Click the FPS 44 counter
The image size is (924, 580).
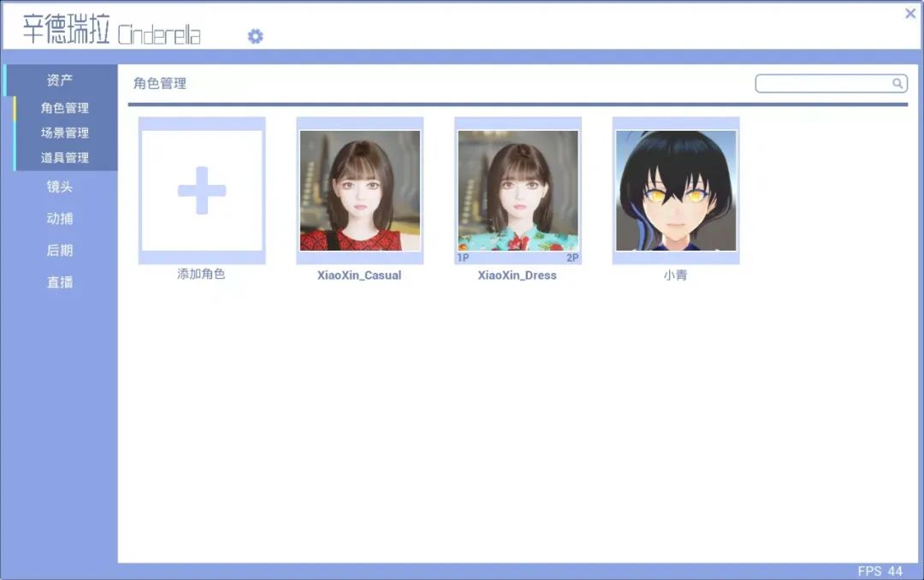pos(880,571)
